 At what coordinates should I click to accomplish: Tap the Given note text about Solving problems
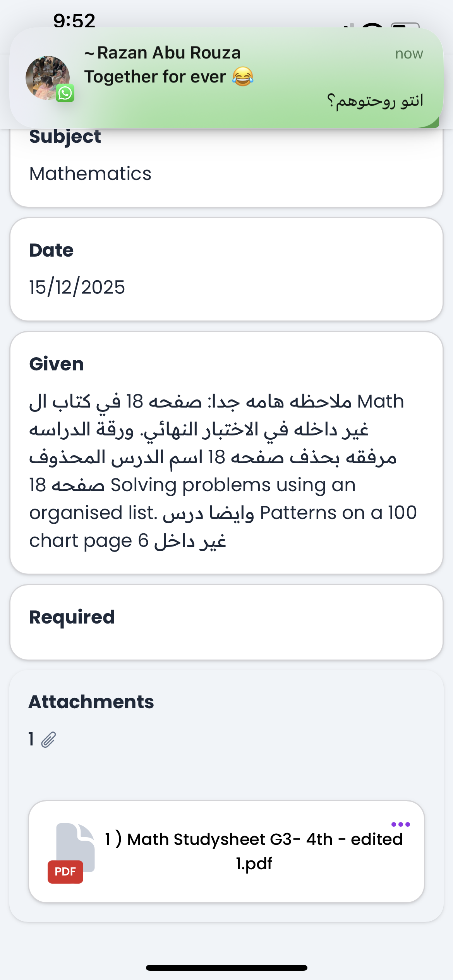[223, 471]
